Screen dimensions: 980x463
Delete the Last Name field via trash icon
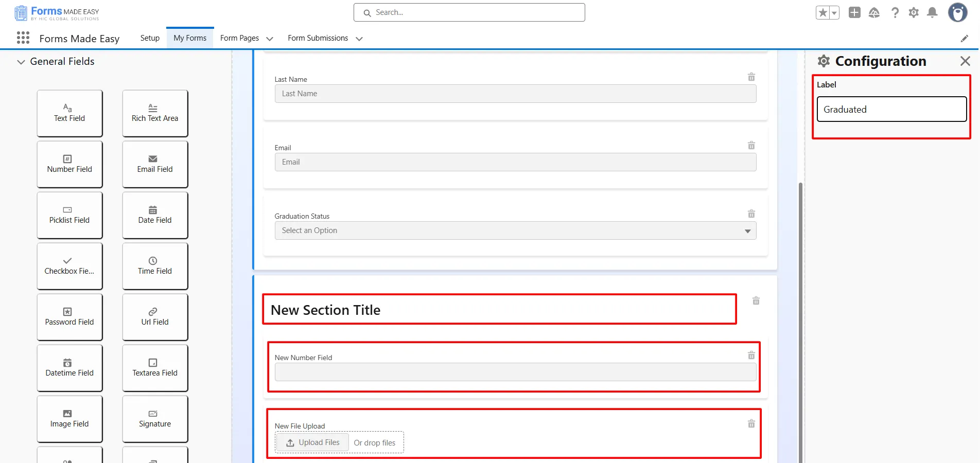coord(751,77)
